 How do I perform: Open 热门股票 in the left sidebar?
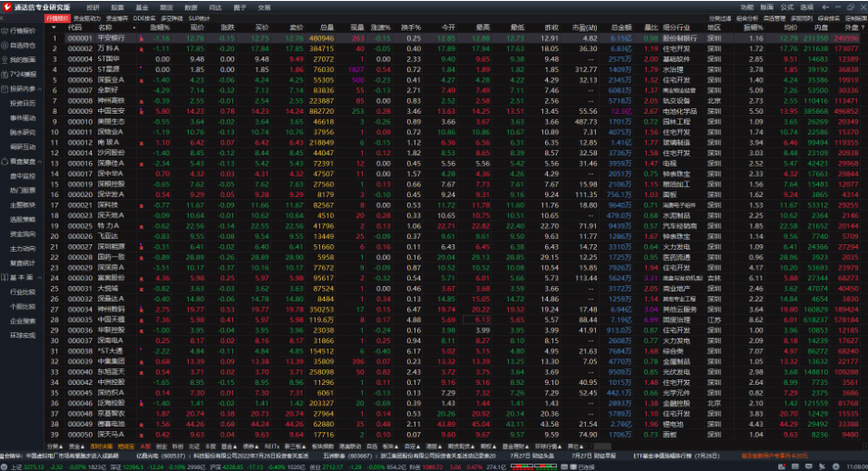pos(22,190)
